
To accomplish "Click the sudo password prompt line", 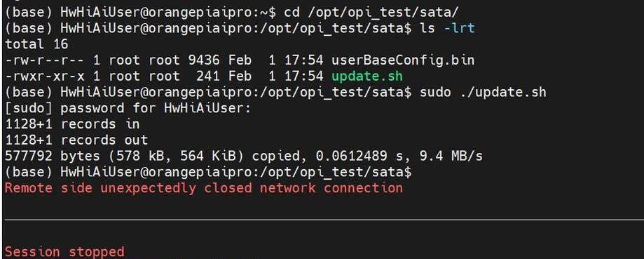I will click(128, 108).
